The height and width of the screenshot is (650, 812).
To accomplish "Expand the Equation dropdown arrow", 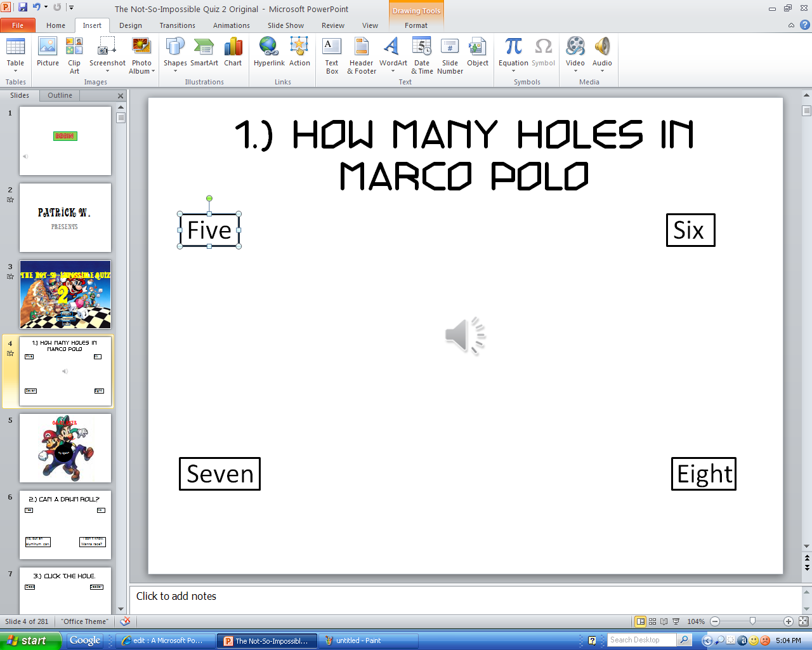I will [513, 71].
